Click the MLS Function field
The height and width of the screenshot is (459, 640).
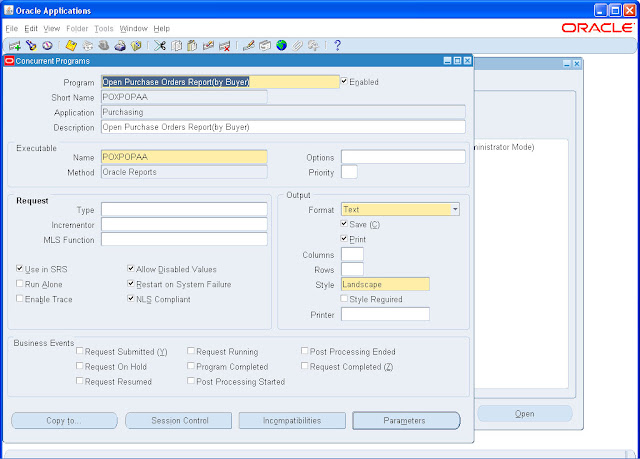184,239
